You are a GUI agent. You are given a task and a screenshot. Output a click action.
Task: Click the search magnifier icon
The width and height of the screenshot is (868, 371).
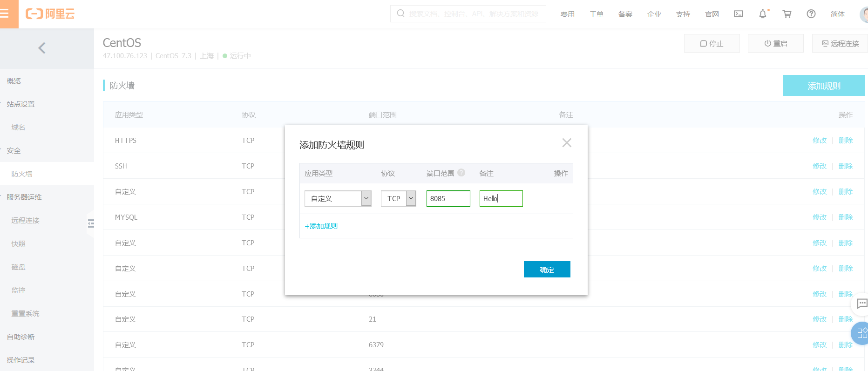tap(400, 13)
